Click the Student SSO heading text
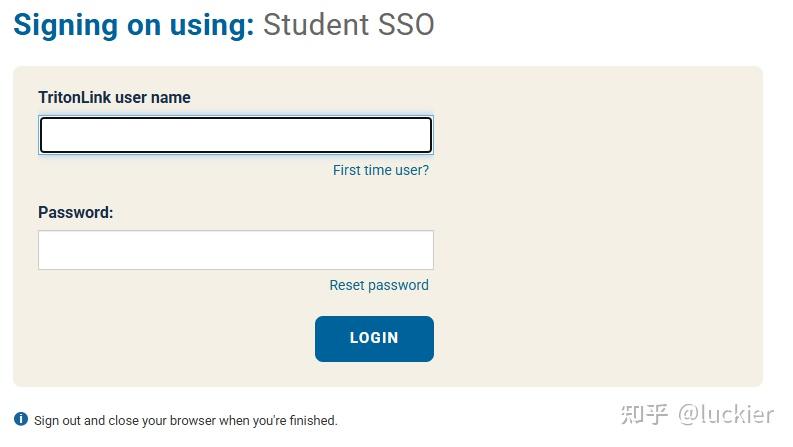Image resolution: width=793 pixels, height=447 pixels. (x=348, y=25)
